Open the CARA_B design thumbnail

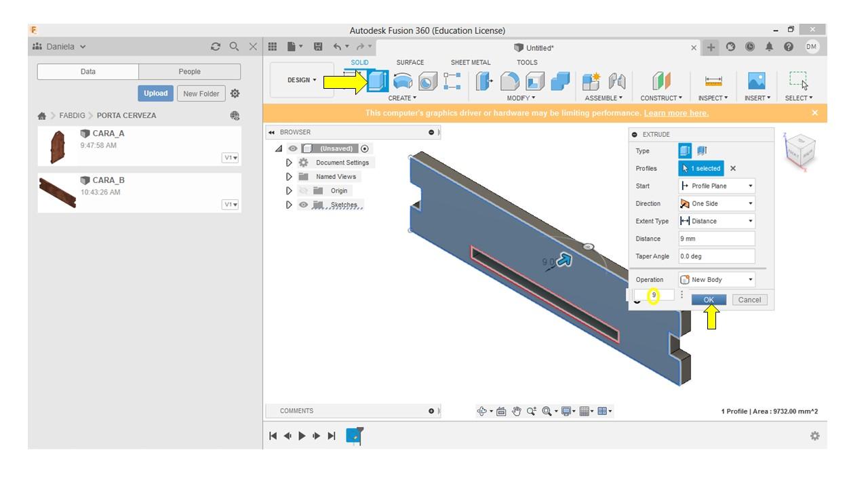pyautogui.click(x=58, y=192)
